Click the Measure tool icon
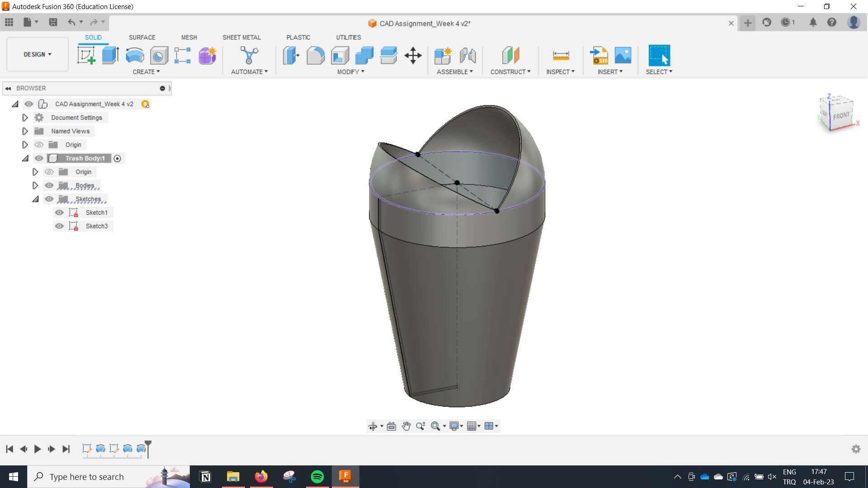This screenshot has width=868, height=488. point(561,56)
